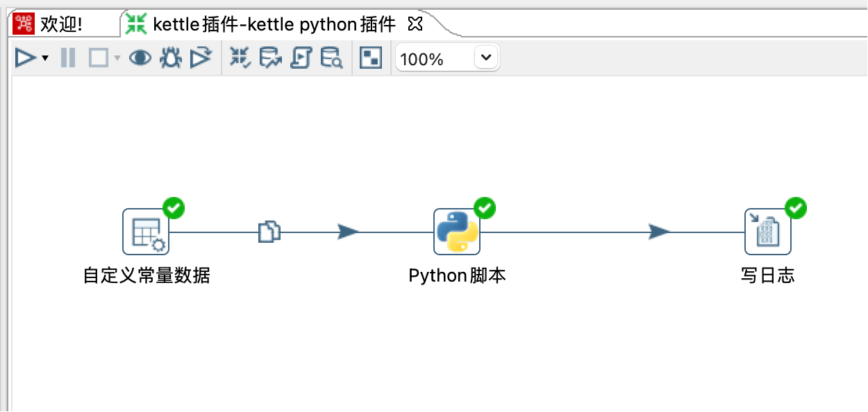Debug the transformation with the bug icon
The width and height of the screenshot is (868, 412).
pyautogui.click(x=170, y=58)
